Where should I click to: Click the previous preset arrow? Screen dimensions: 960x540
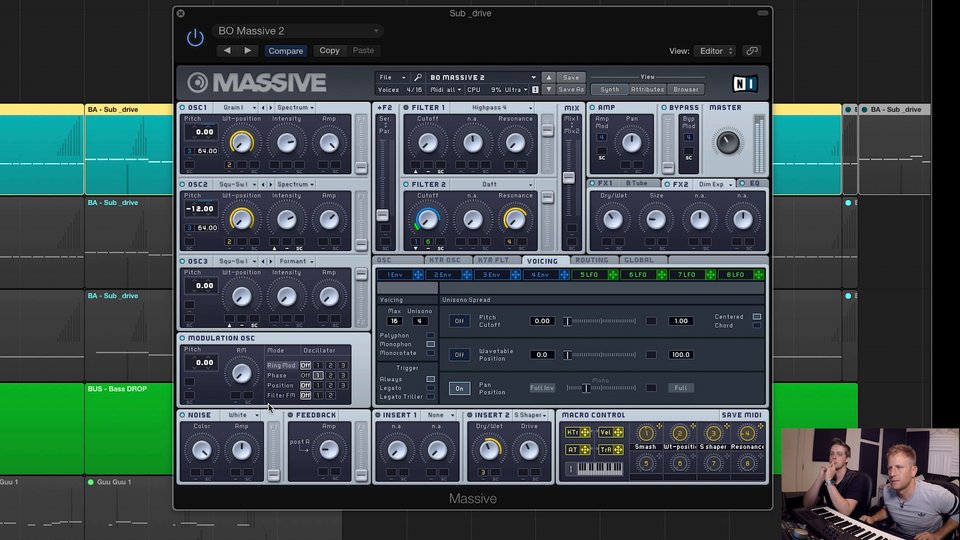(227, 51)
